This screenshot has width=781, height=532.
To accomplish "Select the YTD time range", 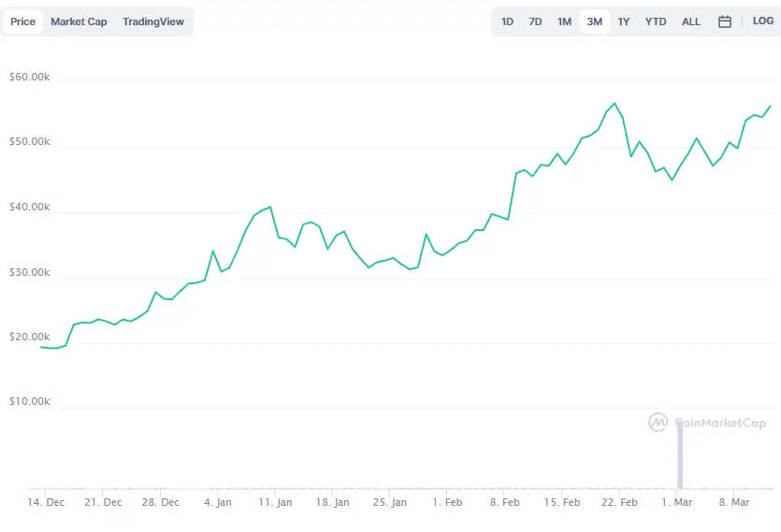I will pos(656,22).
